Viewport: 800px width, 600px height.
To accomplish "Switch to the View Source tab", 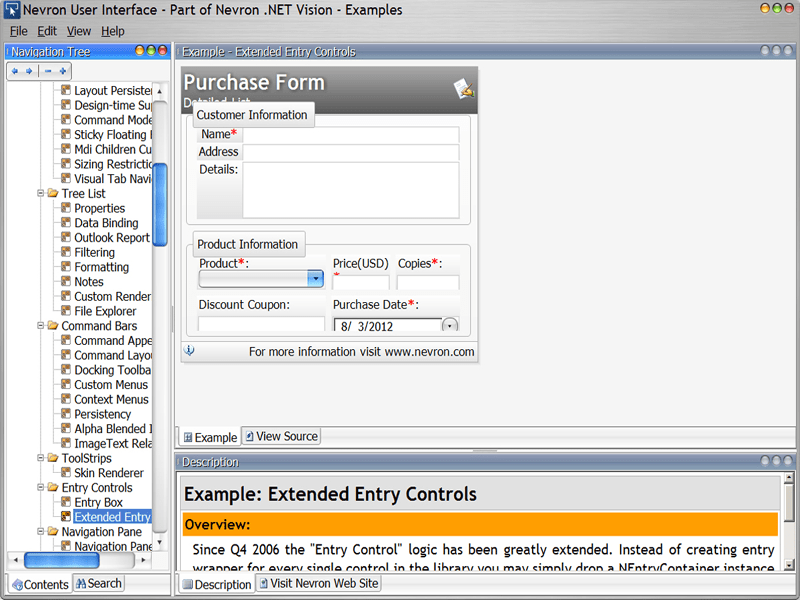I will click(x=280, y=436).
